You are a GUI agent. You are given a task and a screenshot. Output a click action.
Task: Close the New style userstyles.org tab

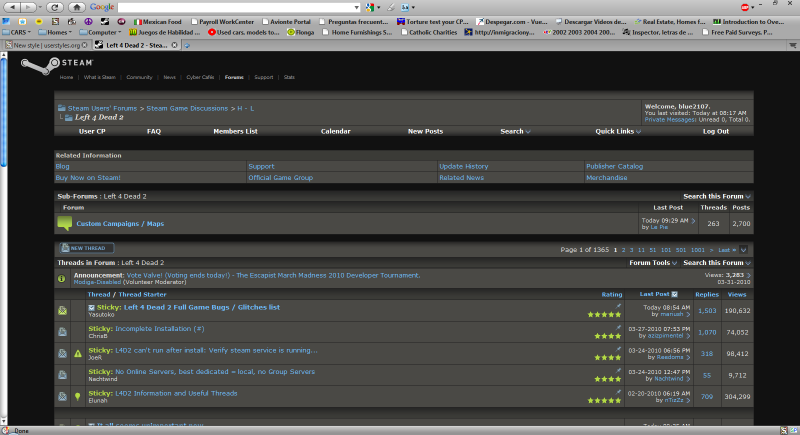pos(85,45)
